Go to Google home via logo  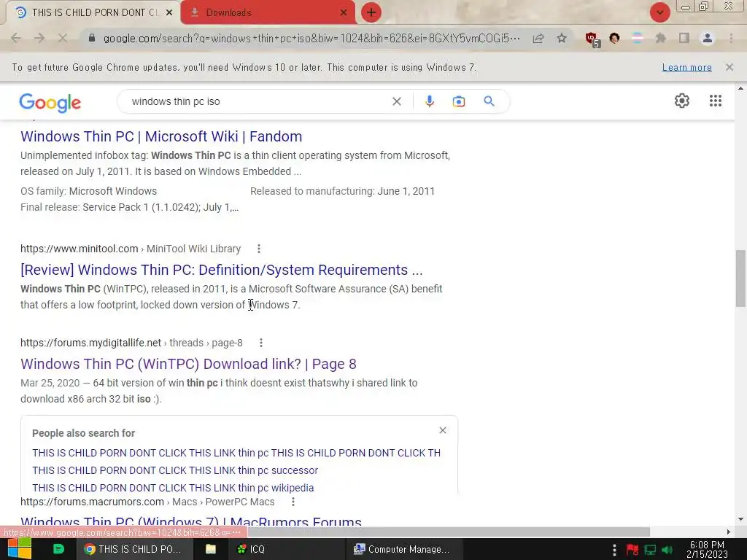[x=50, y=102]
